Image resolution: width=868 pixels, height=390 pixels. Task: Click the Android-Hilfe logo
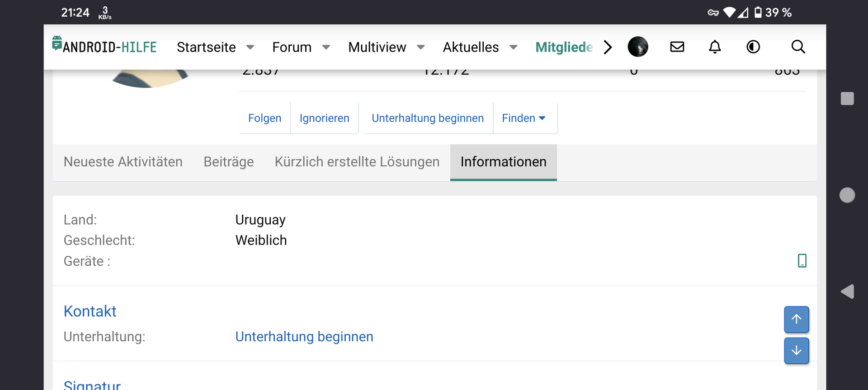[104, 46]
